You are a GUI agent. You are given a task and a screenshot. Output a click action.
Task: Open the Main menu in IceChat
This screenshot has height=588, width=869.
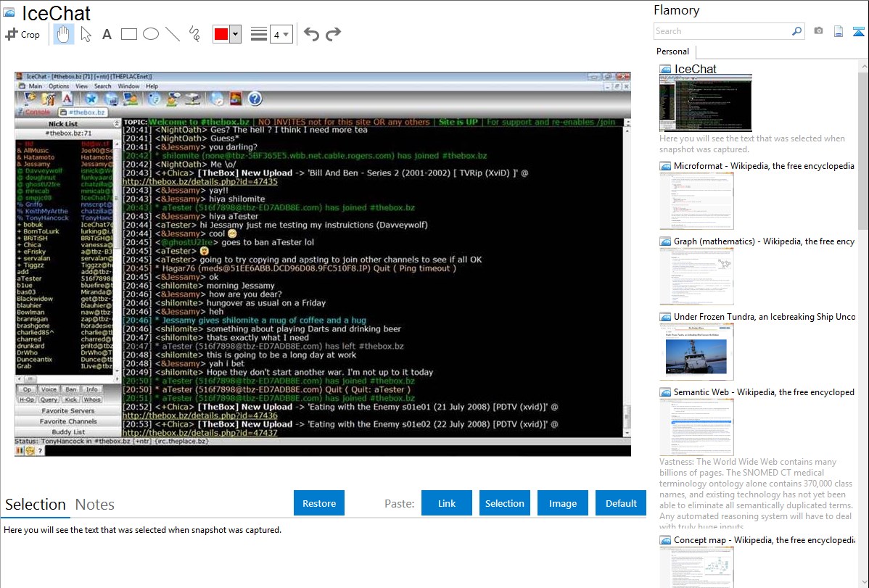coord(35,86)
